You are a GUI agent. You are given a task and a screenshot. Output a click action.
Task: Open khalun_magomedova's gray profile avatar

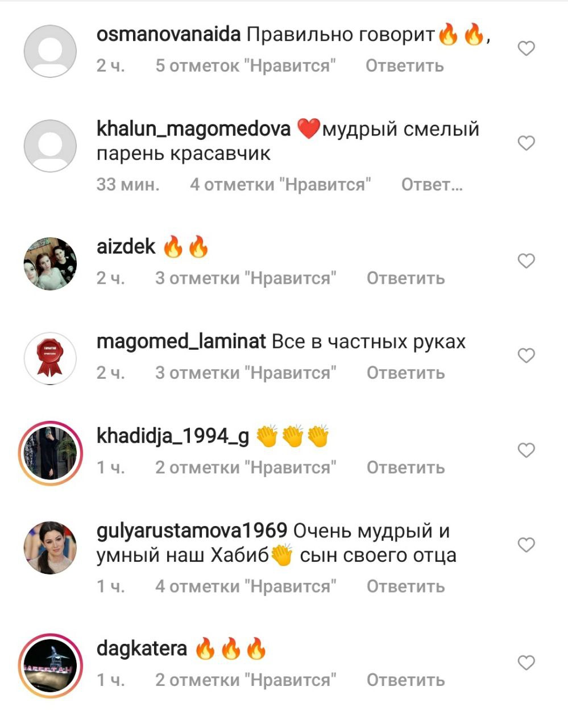pyautogui.click(x=50, y=146)
